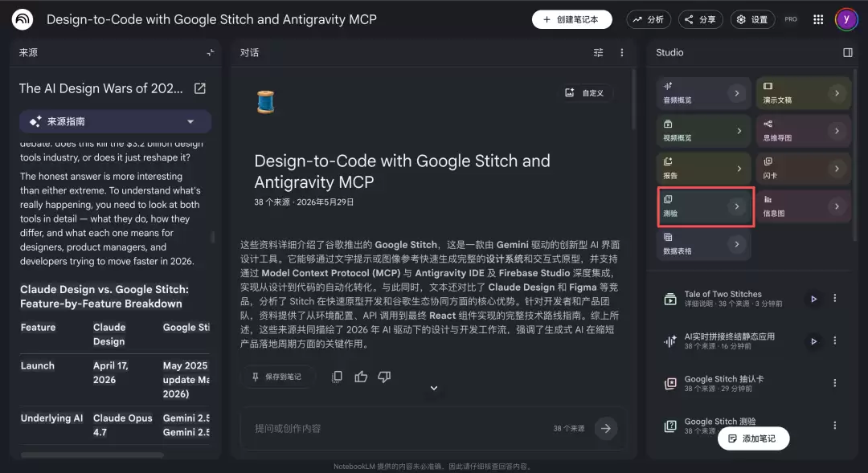Image resolution: width=868 pixels, height=473 pixels.
Task: Open conversation settings sliders icon
Action: coord(599,52)
